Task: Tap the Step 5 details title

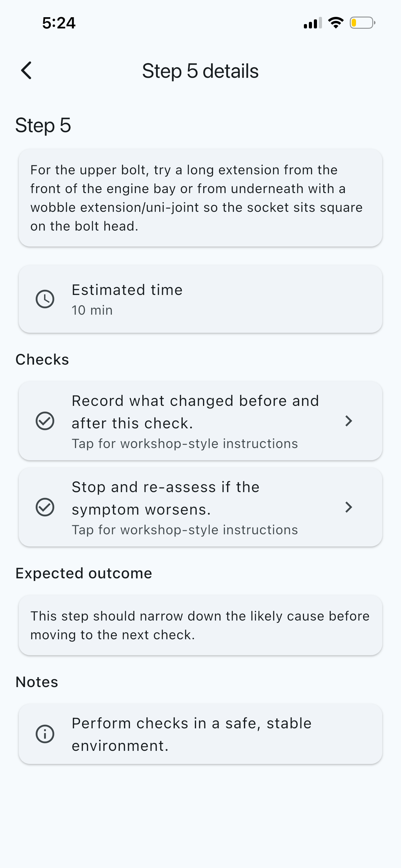Action: [200, 71]
